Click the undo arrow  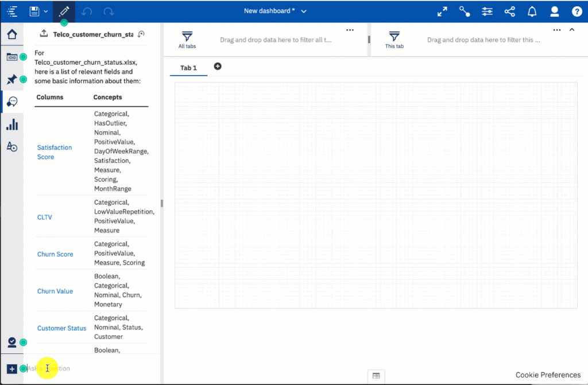tap(87, 11)
